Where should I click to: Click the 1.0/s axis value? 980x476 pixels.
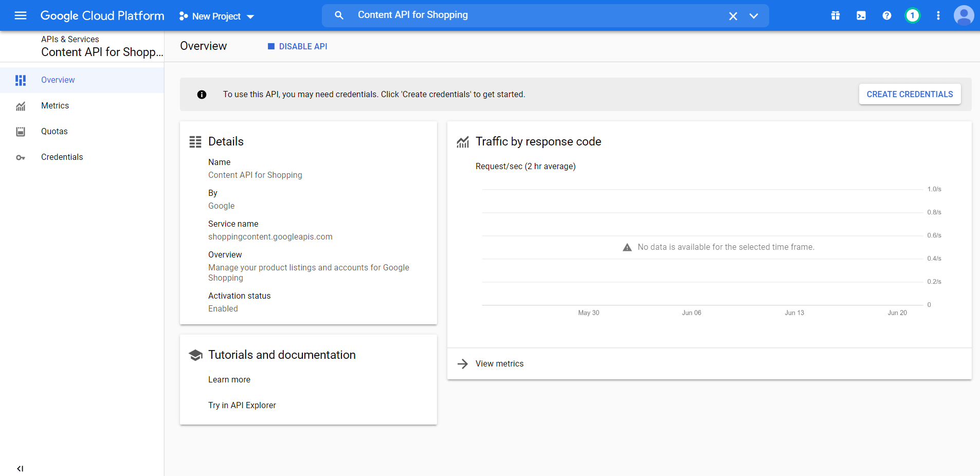(x=934, y=189)
